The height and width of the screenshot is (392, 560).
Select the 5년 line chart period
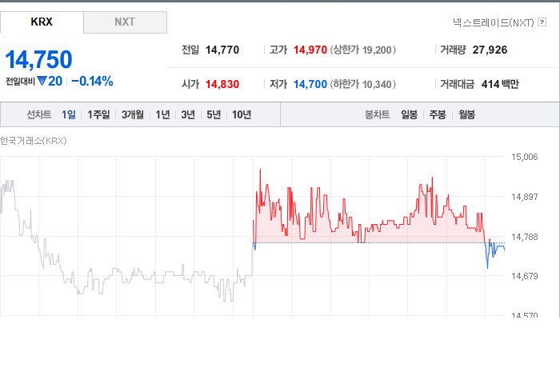point(214,114)
